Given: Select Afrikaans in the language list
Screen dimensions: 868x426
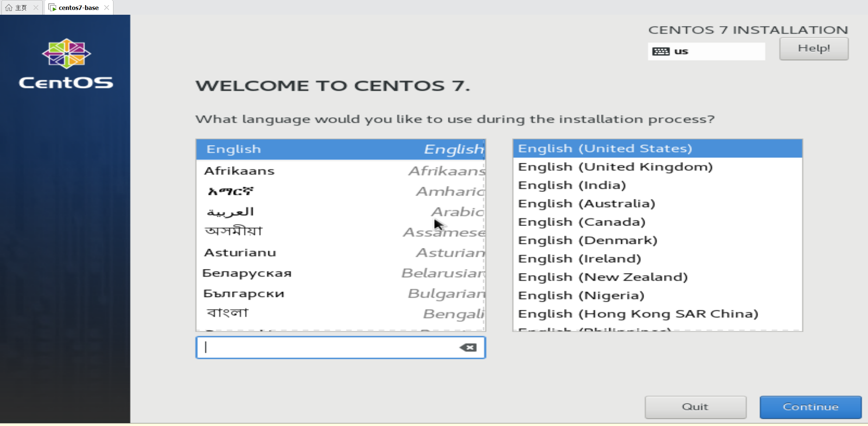Looking at the screenshot, I should coord(341,171).
